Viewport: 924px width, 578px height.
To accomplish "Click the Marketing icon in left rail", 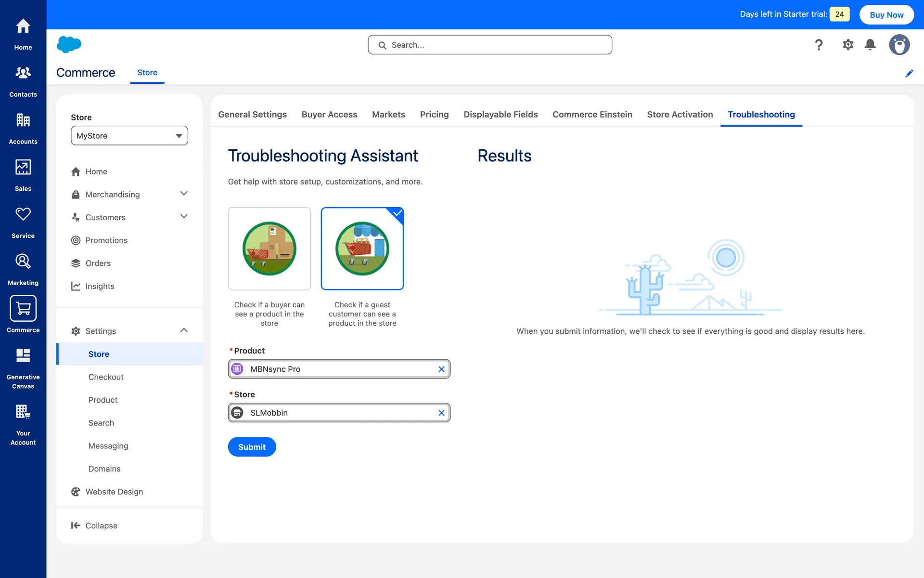I will click(23, 262).
